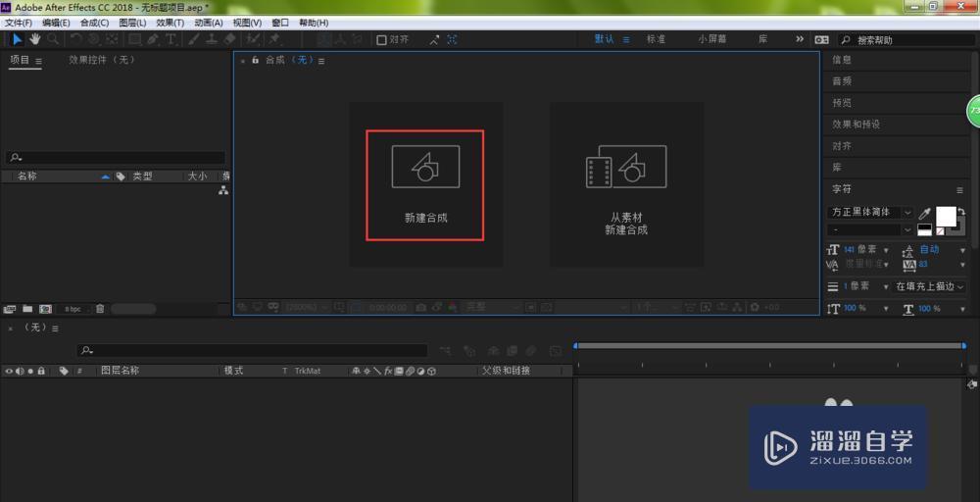Switch to the 效果控件 tab

click(102, 60)
